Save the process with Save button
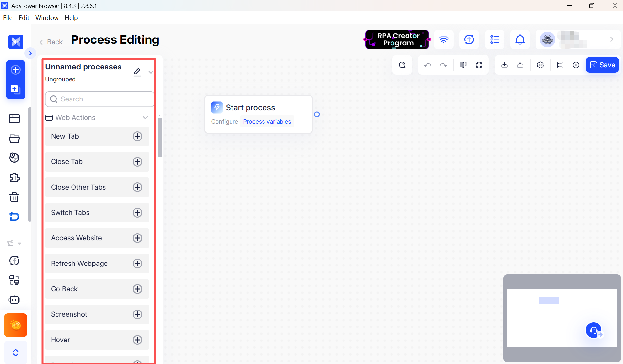 click(602, 65)
